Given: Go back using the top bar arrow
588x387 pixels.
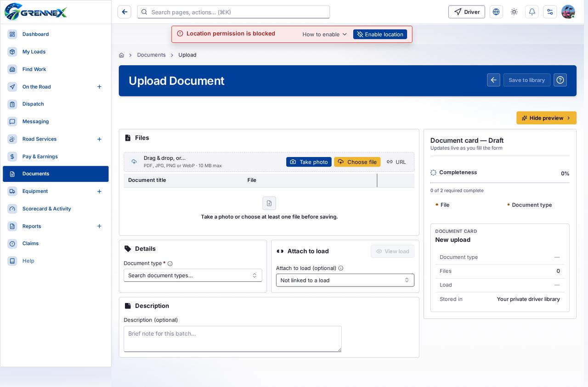Looking at the screenshot, I should click(x=124, y=12).
